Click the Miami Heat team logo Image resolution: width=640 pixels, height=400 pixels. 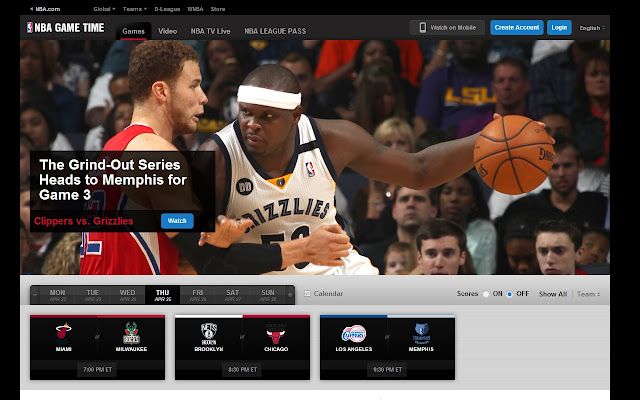pyautogui.click(x=64, y=332)
